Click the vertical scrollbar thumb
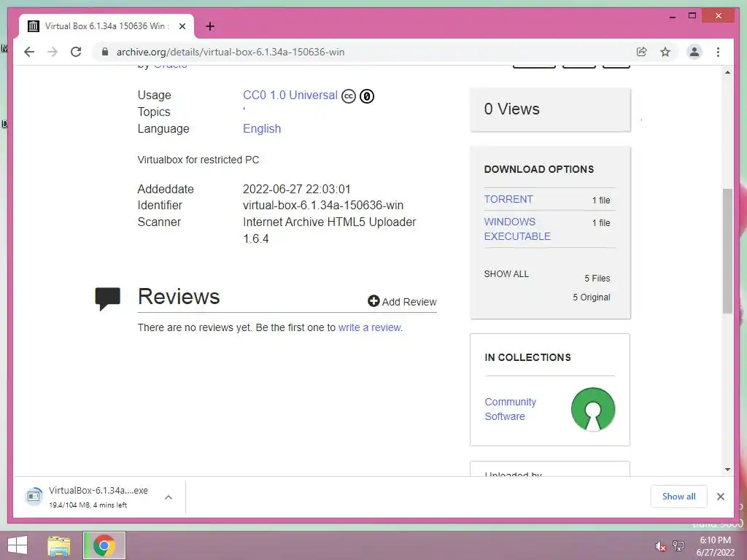The width and height of the screenshot is (747, 560). (727, 251)
